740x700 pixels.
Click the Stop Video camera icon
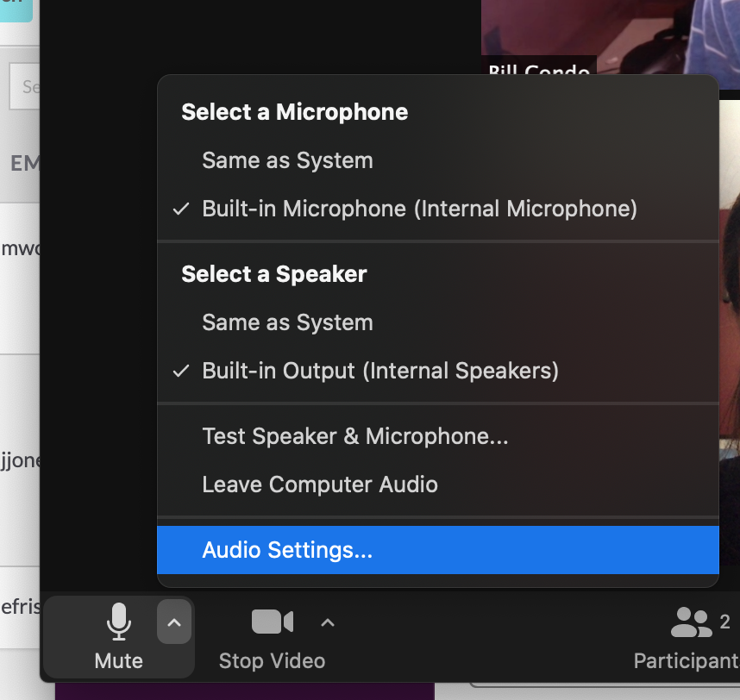pyautogui.click(x=273, y=622)
